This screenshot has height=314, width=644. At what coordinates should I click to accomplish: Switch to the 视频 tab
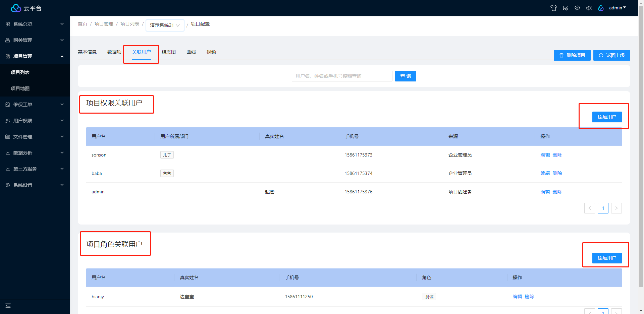click(211, 52)
